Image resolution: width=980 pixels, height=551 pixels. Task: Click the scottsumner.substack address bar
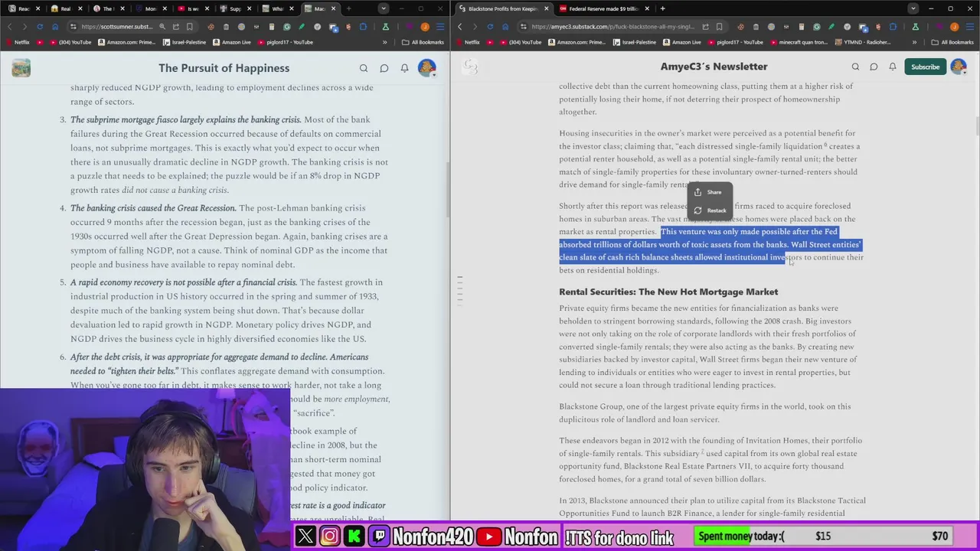(116, 27)
